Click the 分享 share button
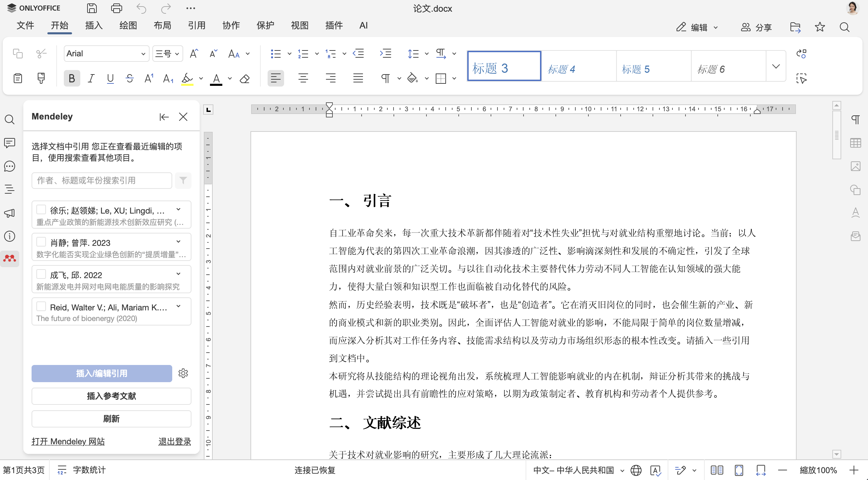Viewport: 868px width, 480px height. tap(756, 27)
